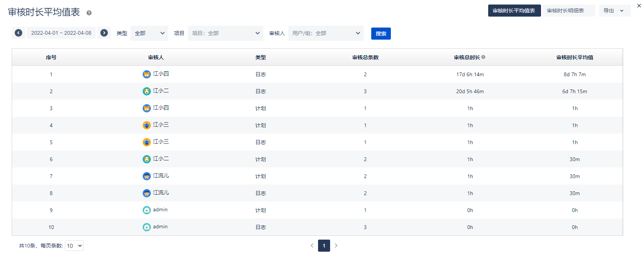Open the 类型 dropdown showing 全部
644x263 pixels.
149,33
